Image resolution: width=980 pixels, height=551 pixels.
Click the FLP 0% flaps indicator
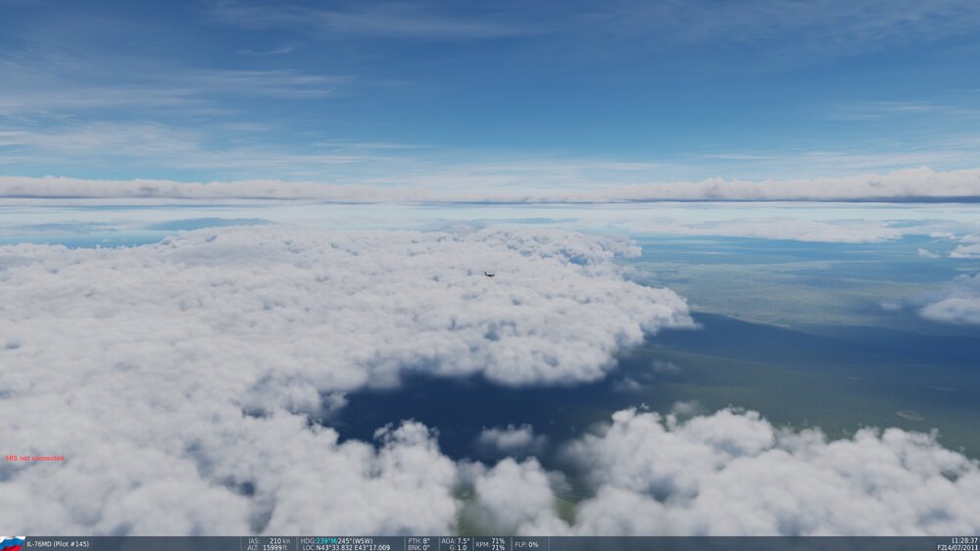click(526, 543)
